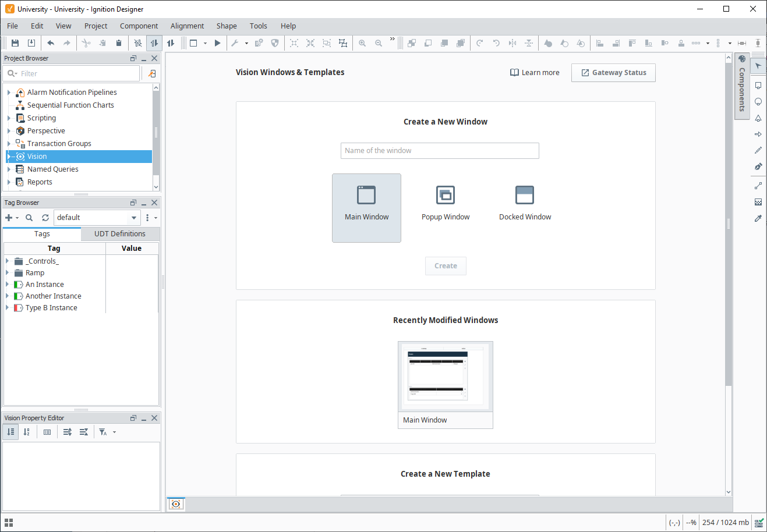Click the Undo arrow in the toolbar
The image size is (767, 532).
point(51,43)
